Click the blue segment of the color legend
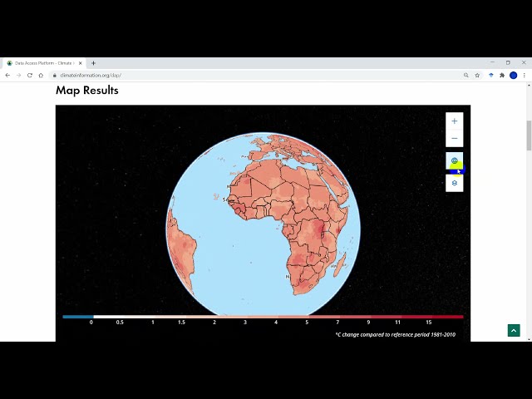This screenshot has height=399, width=532. [x=78, y=317]
